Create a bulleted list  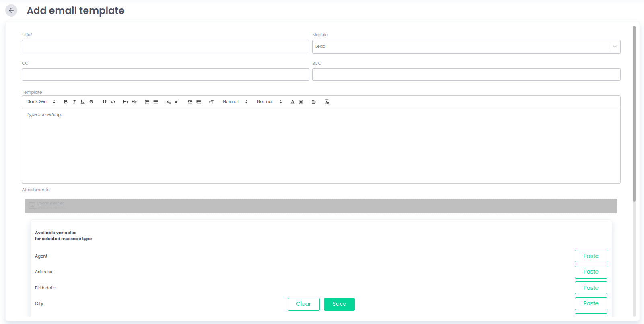click(156, 102)
